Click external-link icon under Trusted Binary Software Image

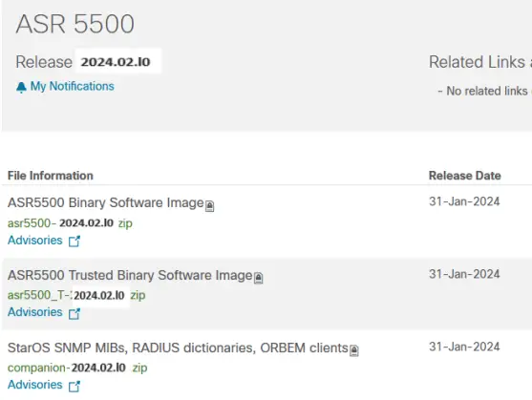coord(74,313)
